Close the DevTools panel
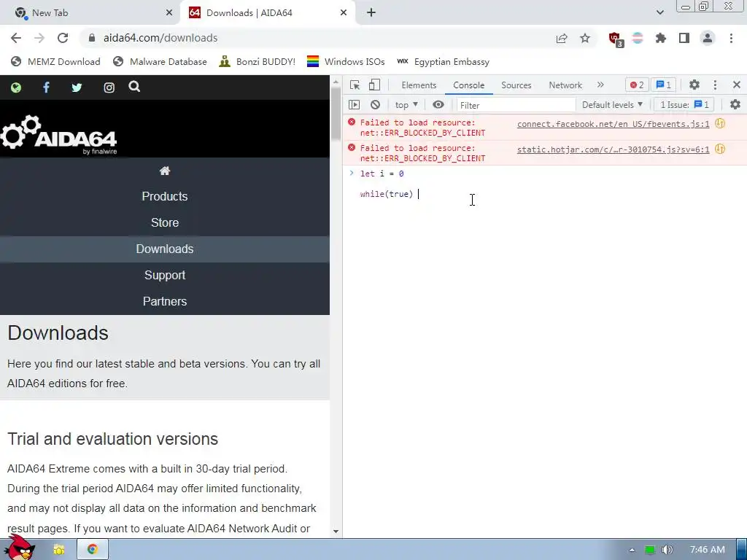The height and width of the screenshot is (560, 747). (737, 85)
